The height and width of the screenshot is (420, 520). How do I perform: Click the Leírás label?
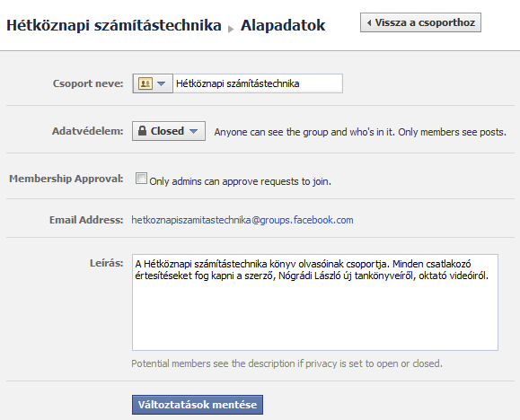tap(107, 263)
